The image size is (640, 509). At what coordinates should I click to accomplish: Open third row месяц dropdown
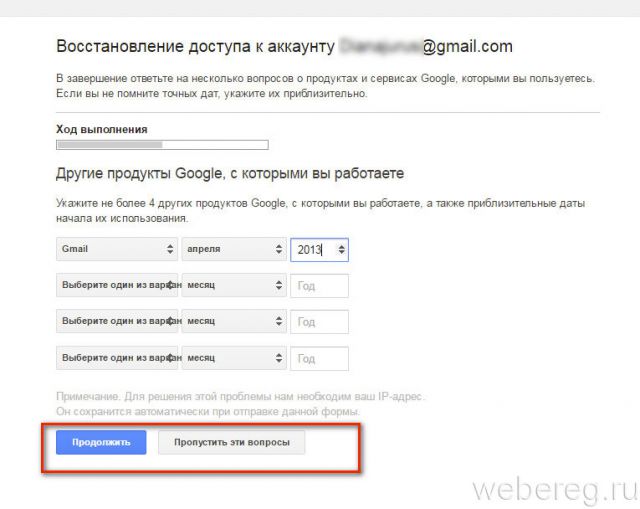234,321
